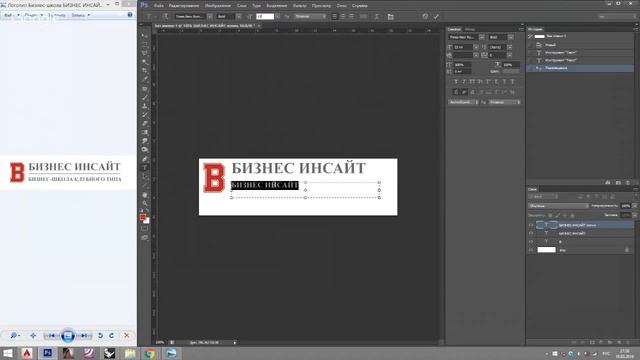
Task: Toggle Quick Mask mode icon
Action: pyautogui.click(x=144, y=229)
